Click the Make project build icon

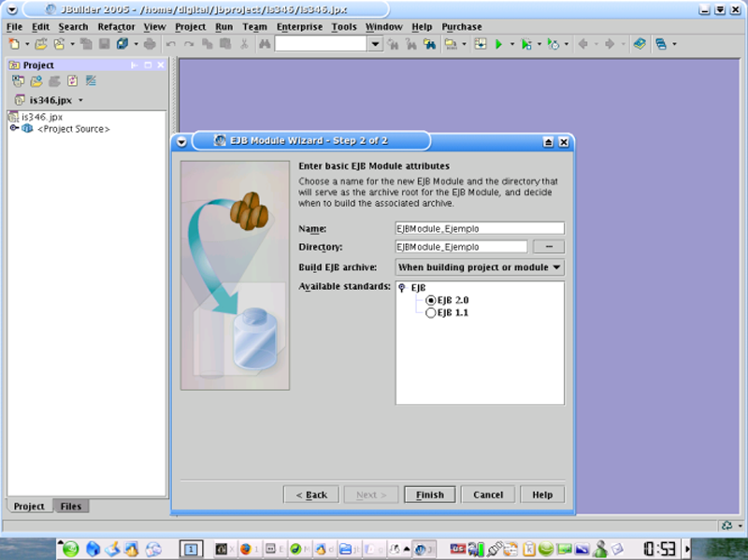coord(451,44)
